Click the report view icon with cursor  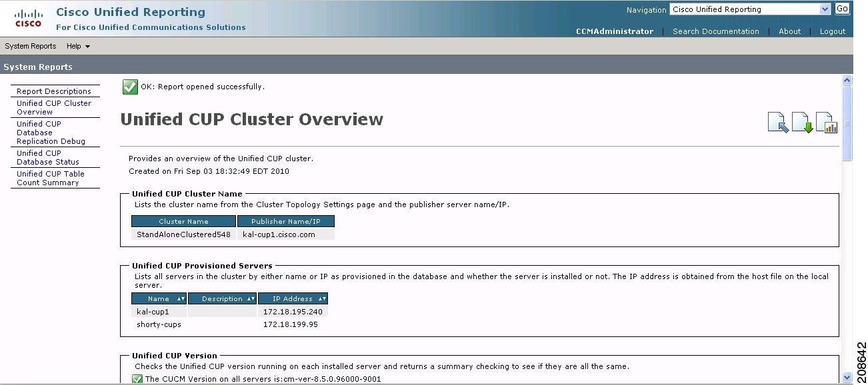click(x=778, y=123)
